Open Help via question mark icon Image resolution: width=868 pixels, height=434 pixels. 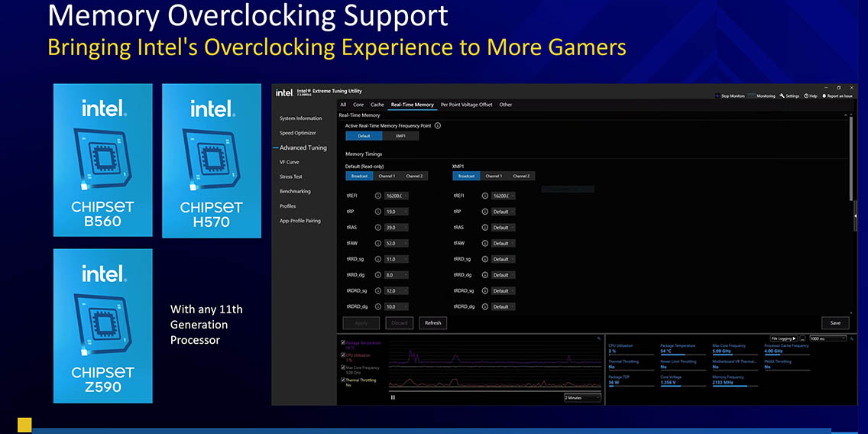[x=806, y=96]
